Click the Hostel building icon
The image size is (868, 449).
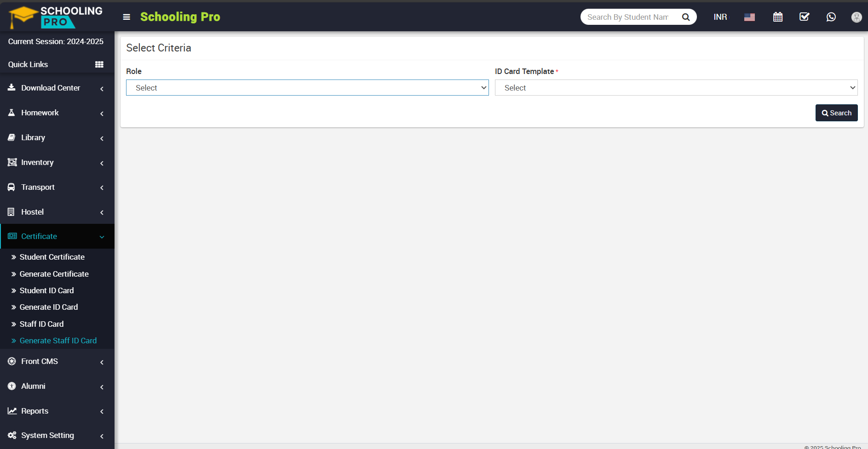pos(11,211)
